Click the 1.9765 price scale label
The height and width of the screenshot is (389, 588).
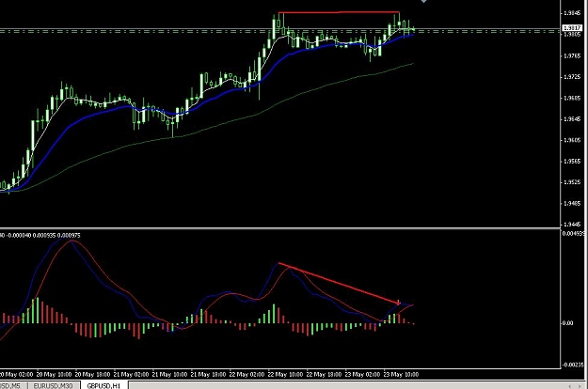(572, 55)
